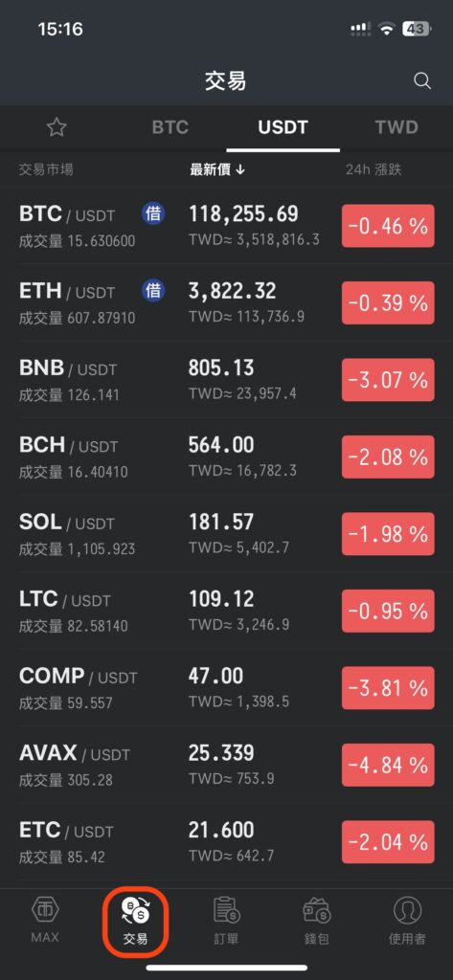Image resolution: width=453 pixels, height=980 pixels.
Task: Sort by 24h 漲跌 column header
Action: pyautogui.click(x=374, y=169)
